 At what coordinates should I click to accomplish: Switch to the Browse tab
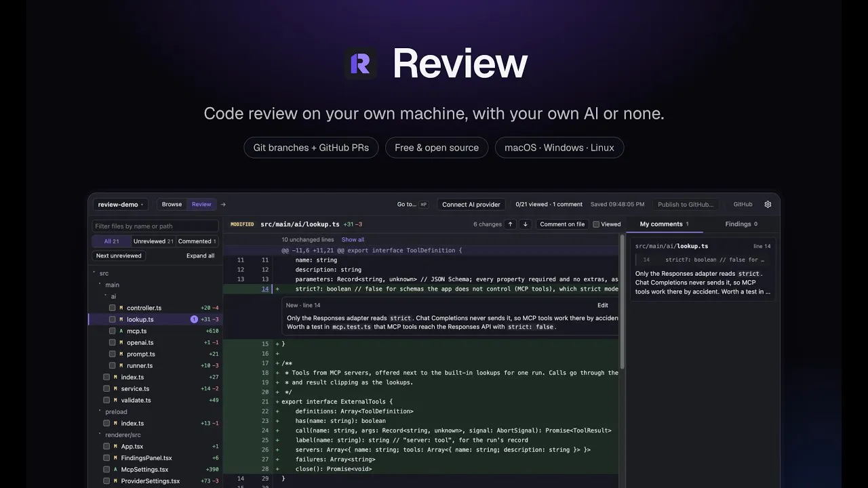(172, 204)
